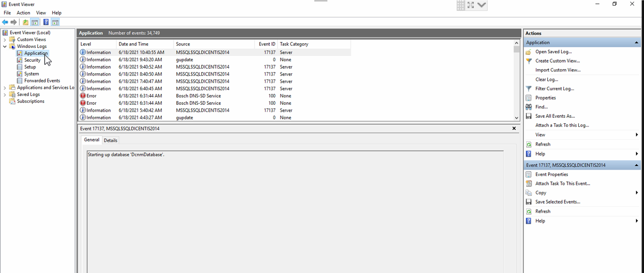Click the Date and Time column header
The image size is (644, 273).
145,44
